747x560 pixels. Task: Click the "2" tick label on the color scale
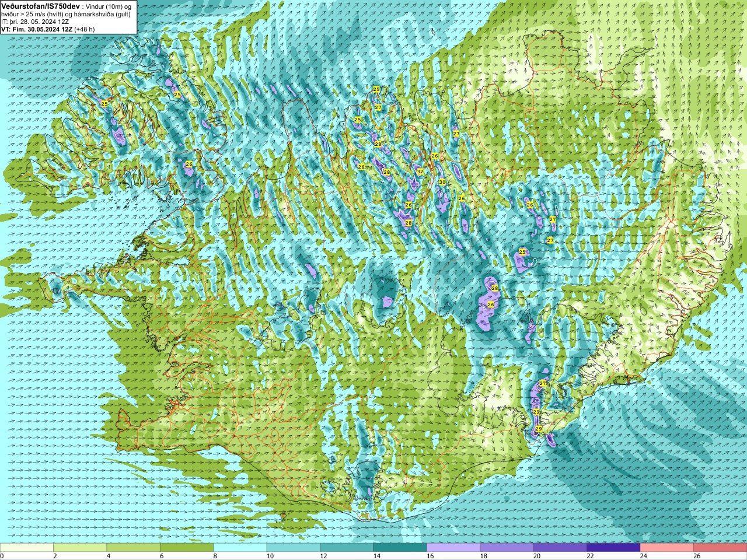[x=55, y=556]
